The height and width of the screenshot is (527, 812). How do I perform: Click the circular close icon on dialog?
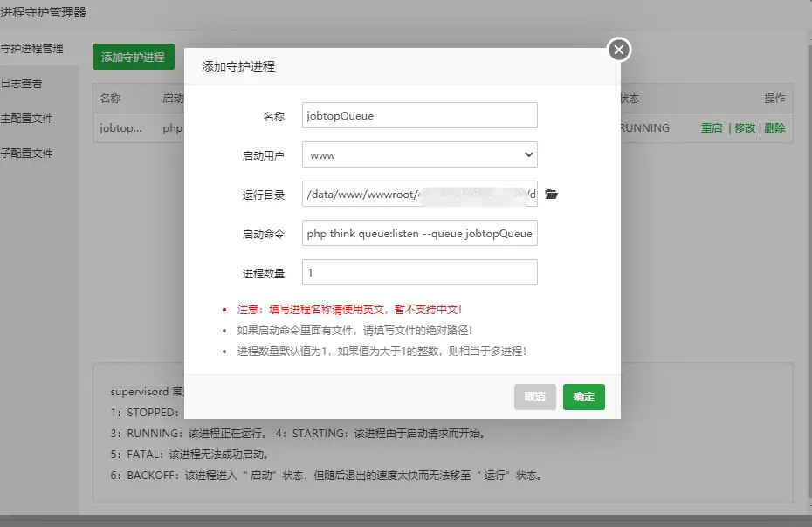pyautogui.click(x=618, y=50)
